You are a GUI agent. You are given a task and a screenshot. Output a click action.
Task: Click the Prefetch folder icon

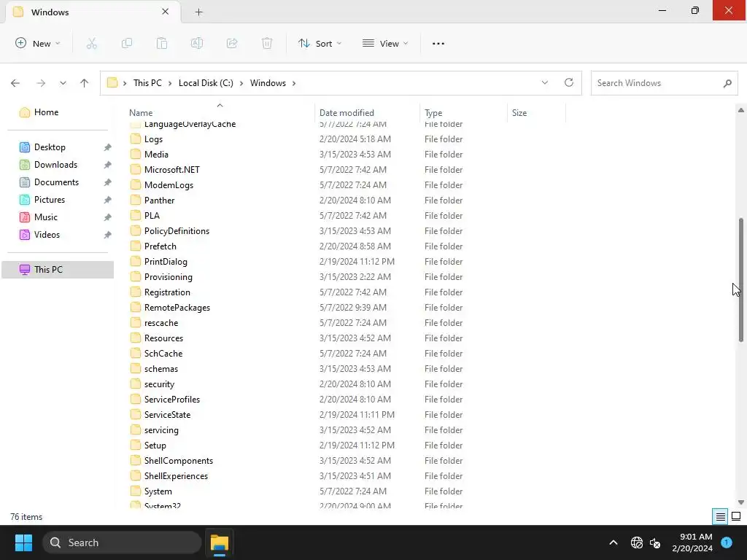[136, 246]
